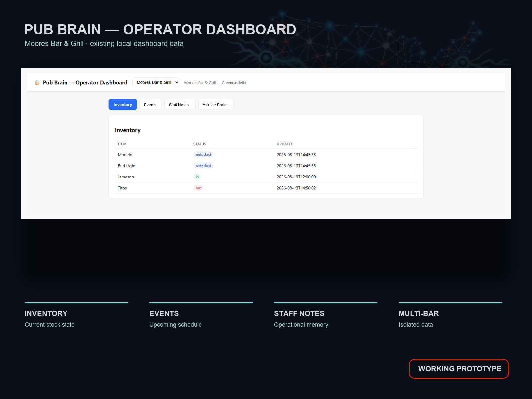The width and height of the screenshot is (532, 399).
Task: Select the Titos item row
Action: click(266, 188)
